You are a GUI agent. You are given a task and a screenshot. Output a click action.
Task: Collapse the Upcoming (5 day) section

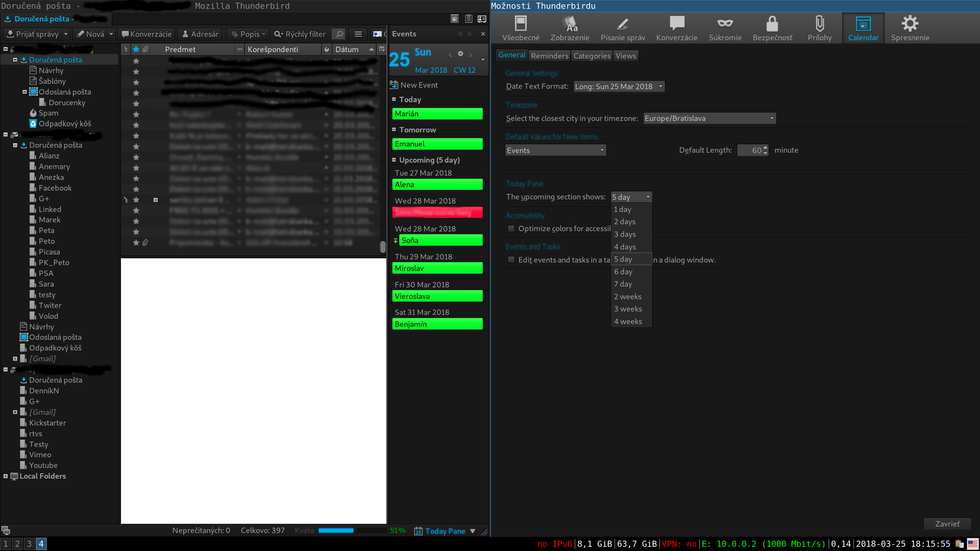394,160
